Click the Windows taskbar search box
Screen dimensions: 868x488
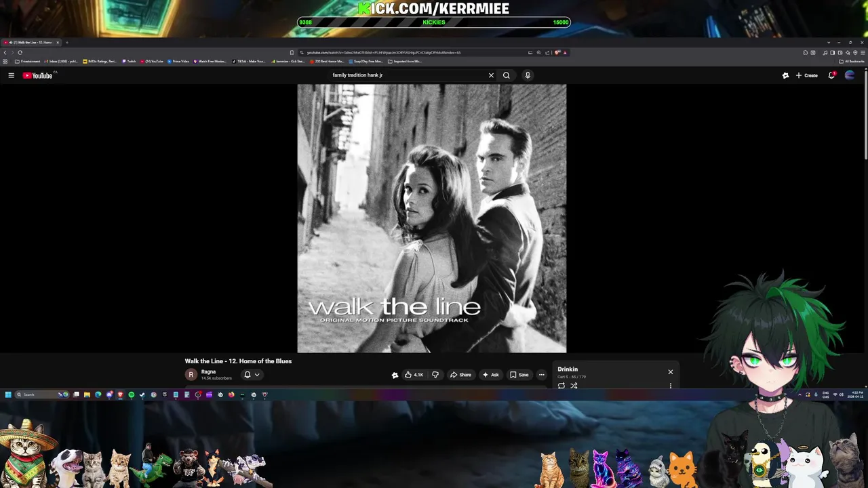(x=41, y=394)
